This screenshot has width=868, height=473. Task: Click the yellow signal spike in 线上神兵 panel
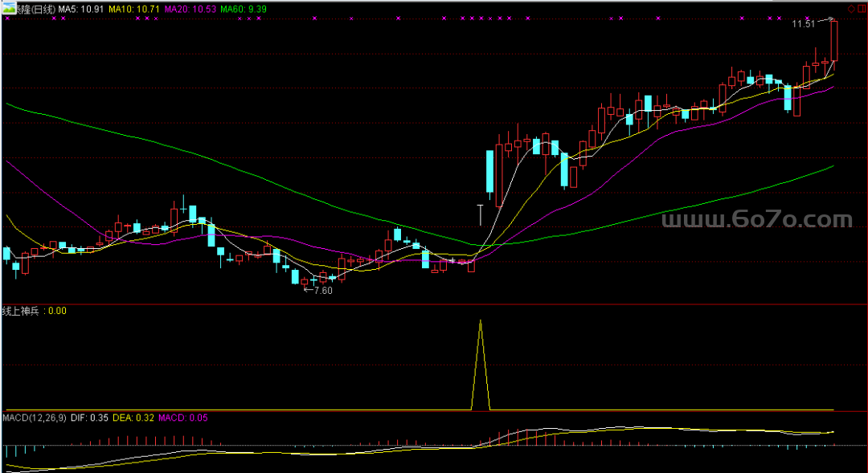[x=481, y=361]
